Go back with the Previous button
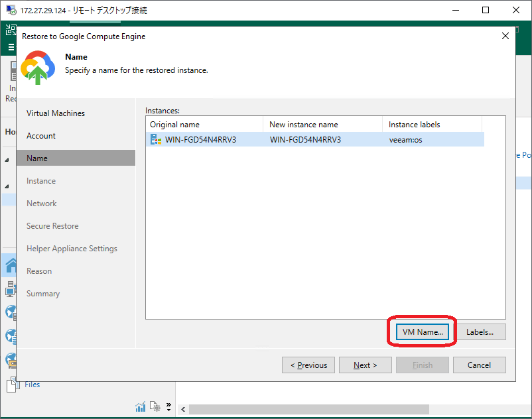This screenshot has height=419, width=532. pos(308,365)
